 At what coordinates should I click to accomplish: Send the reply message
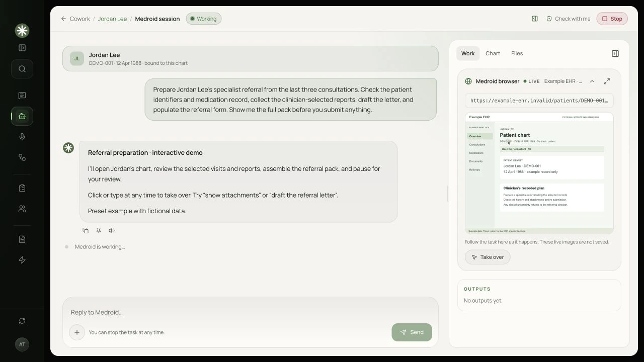[x=412, y=332]
